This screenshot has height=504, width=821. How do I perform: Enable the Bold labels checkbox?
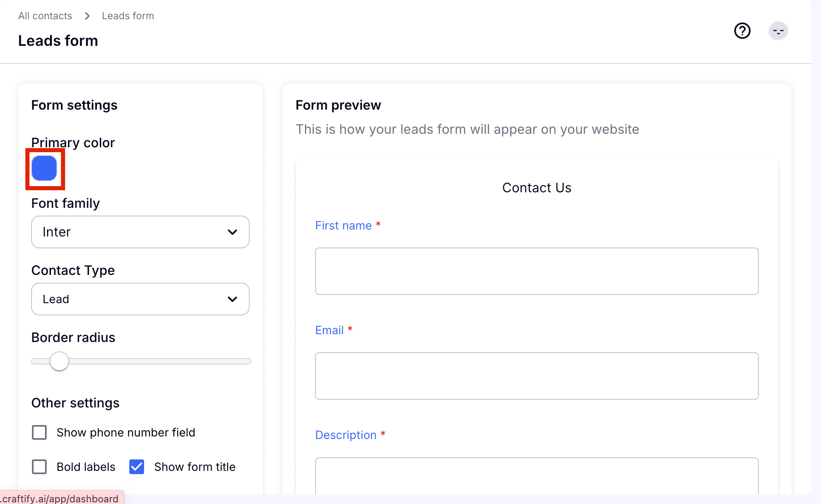point(39,467)
